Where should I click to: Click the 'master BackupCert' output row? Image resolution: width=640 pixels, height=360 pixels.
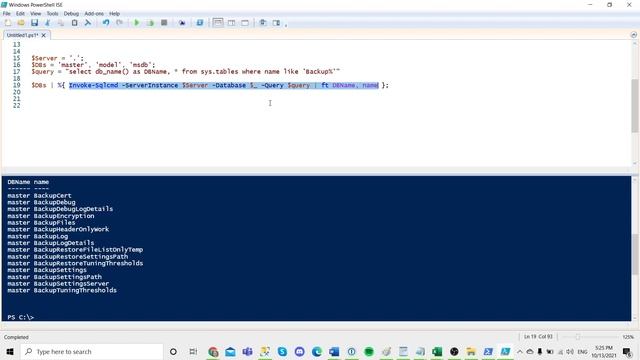(x=39, y=196)
